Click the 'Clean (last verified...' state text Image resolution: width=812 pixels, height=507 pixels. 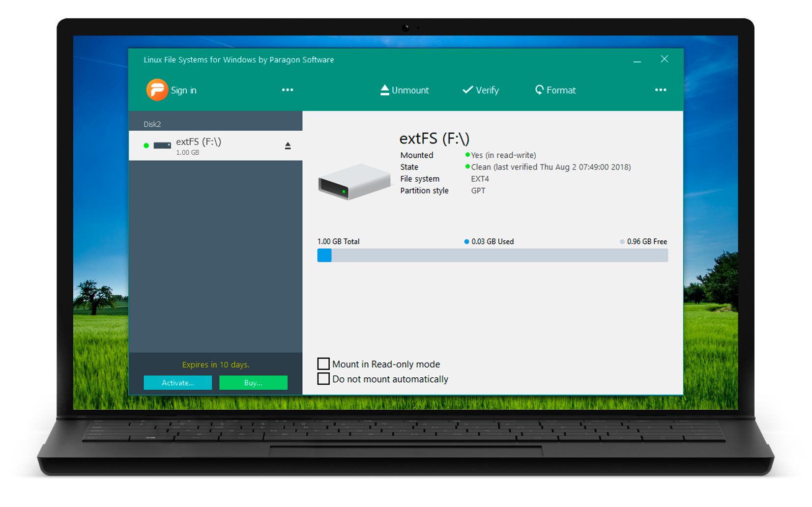pos(551,167)
